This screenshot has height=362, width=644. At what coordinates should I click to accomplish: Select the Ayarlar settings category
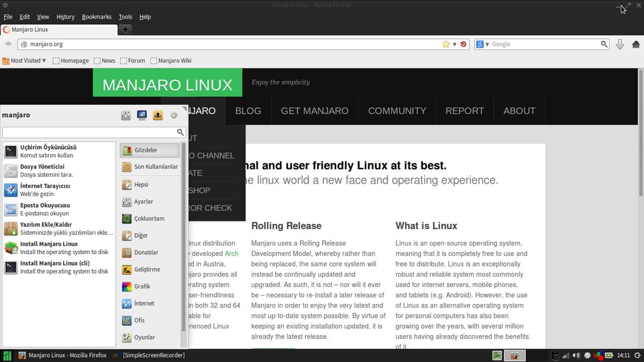point(149,202)
